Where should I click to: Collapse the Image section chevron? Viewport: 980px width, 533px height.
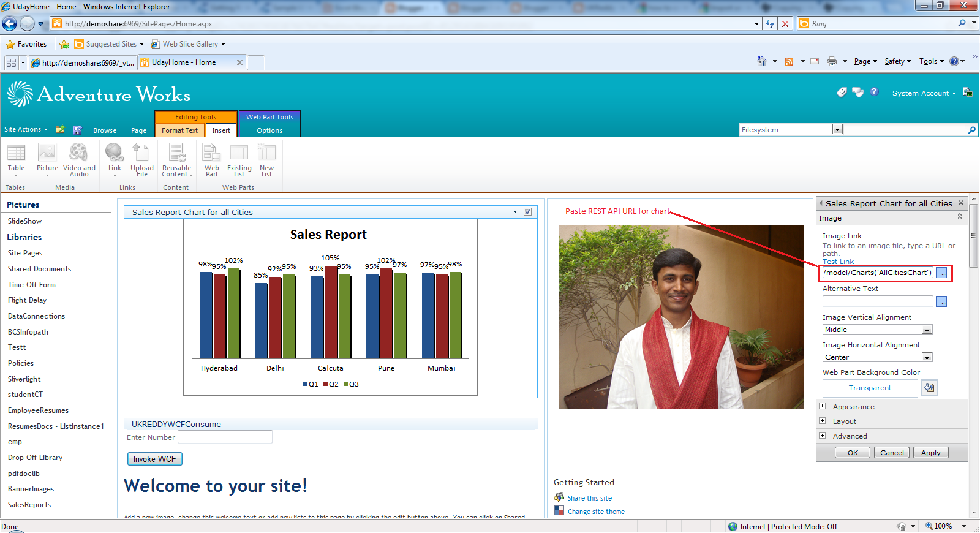pos(960,217)
